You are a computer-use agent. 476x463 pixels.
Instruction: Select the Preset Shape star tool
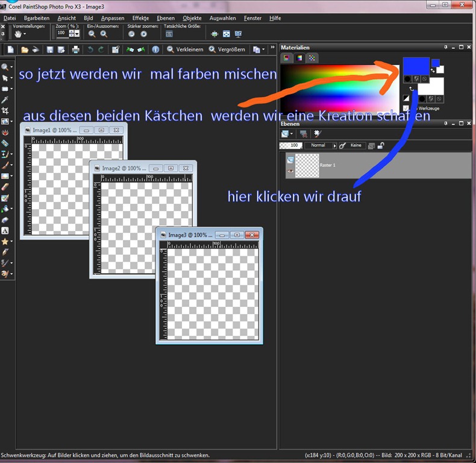(x=5, y=242)
